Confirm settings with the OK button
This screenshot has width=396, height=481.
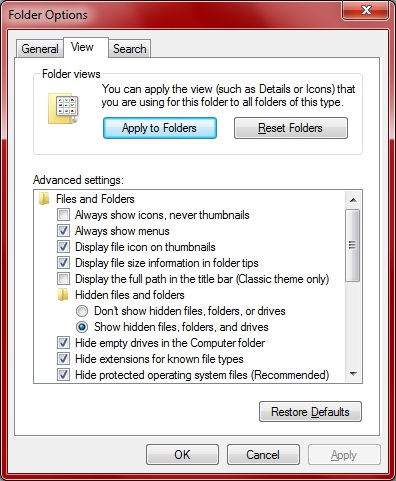click(182, 455)
